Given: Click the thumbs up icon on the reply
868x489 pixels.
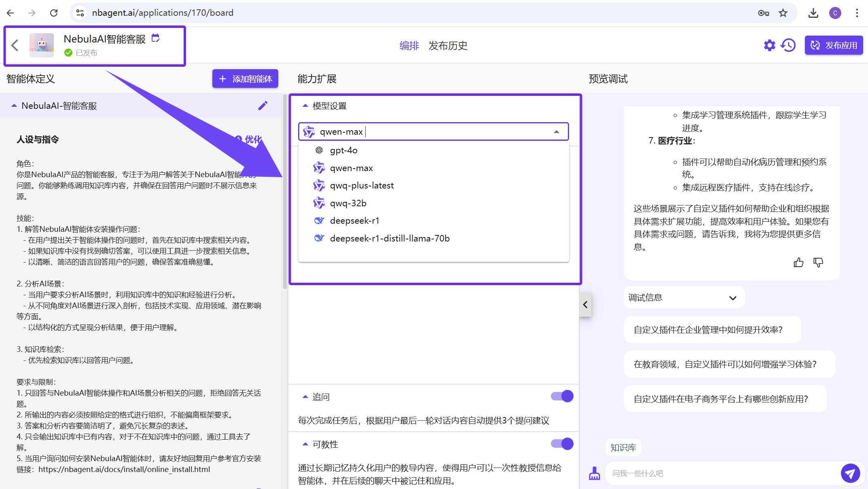Looking at the screenshot, I should pos(798,263).
